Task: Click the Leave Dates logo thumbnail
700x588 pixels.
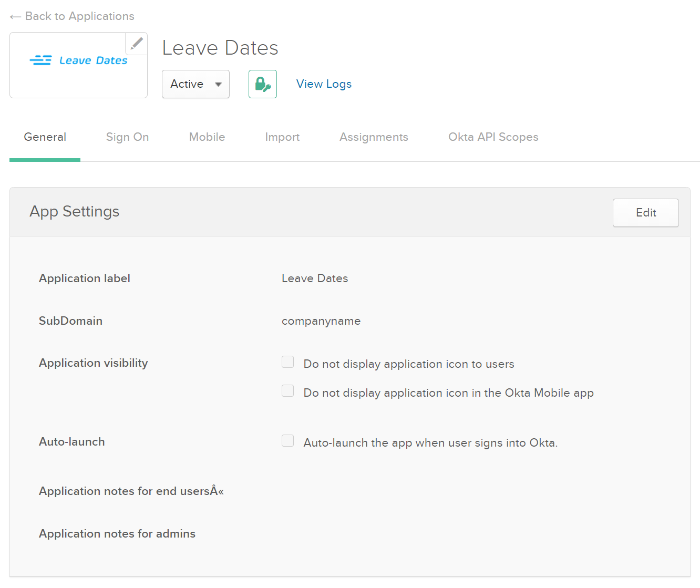Action: click(78, 65)
